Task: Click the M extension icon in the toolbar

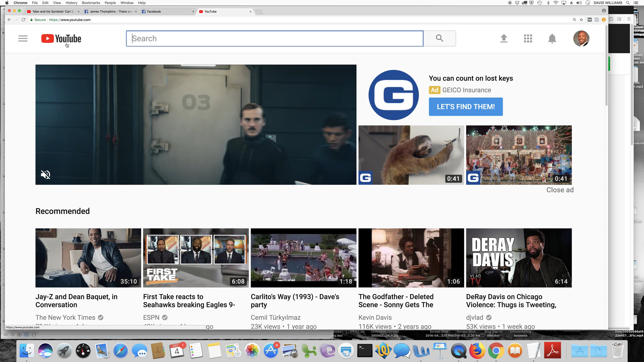Action: (590, 20)
